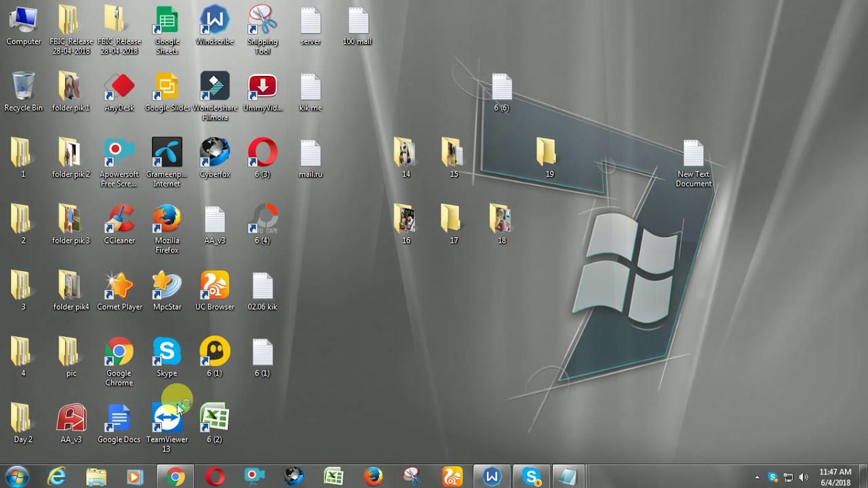Open the Windows Start menu
The width and height of the screenshot is (868, 488).
point(17,476)
